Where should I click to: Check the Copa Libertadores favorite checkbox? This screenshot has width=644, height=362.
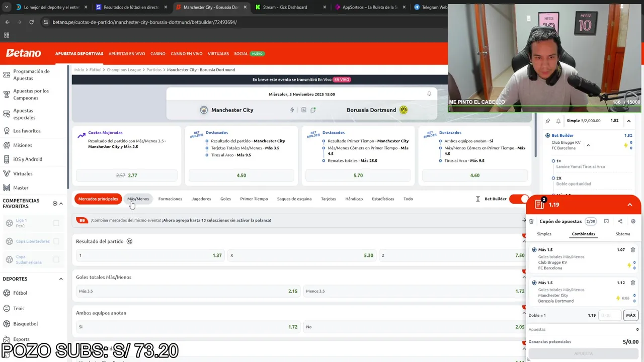coord(56,241)
